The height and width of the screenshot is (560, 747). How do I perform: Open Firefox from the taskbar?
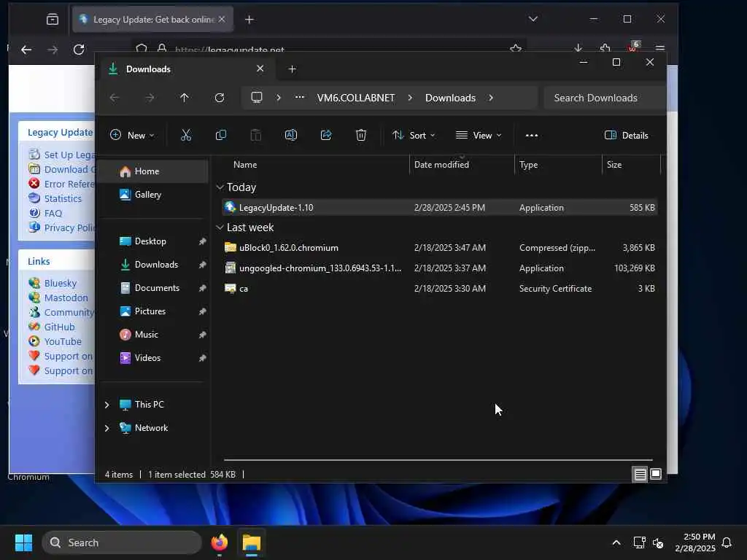click(220, 542)
